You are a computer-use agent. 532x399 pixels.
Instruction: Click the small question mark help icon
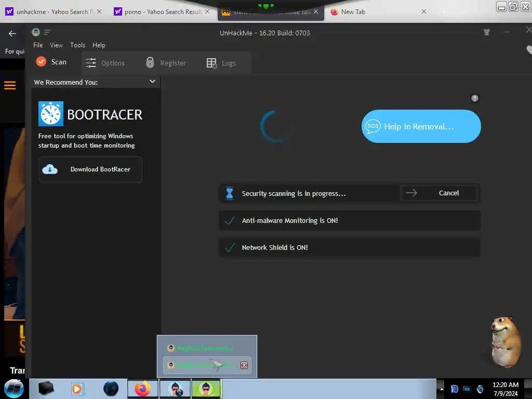click(475, 98)
